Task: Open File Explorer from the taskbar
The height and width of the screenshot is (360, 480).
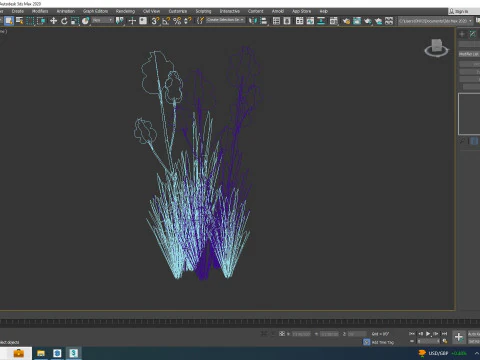Action: [41, 353]
